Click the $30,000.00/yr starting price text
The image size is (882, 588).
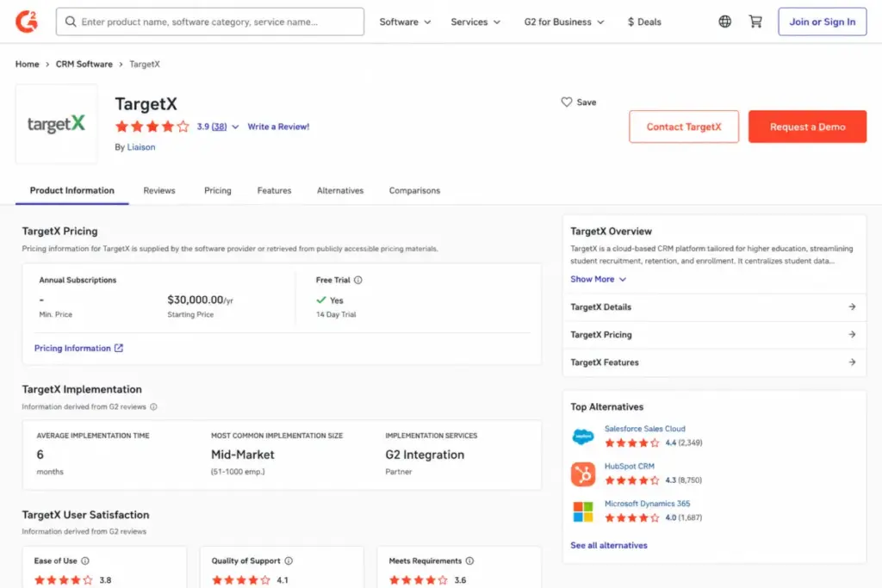[x=200, y=300]
